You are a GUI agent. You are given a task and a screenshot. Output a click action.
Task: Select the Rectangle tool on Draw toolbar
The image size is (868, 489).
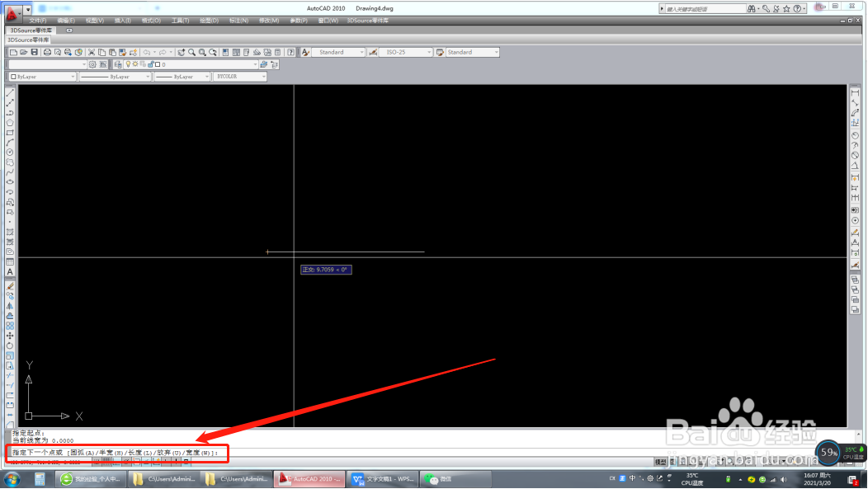click(x=10, y=133)
